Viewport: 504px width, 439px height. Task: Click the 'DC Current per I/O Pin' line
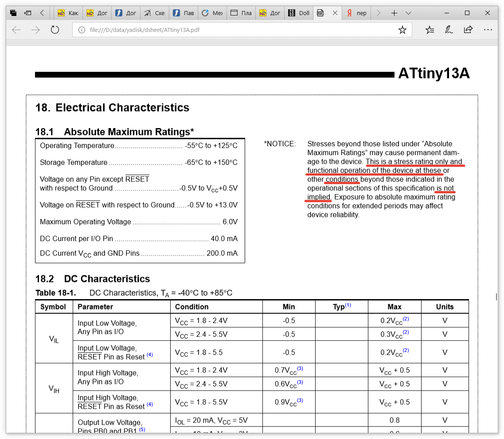pos(139,238)
